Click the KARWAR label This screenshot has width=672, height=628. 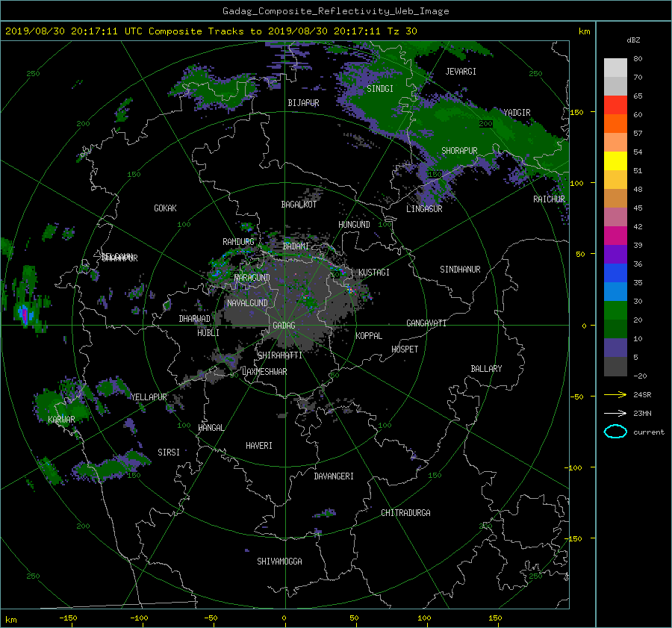point(61,419)
